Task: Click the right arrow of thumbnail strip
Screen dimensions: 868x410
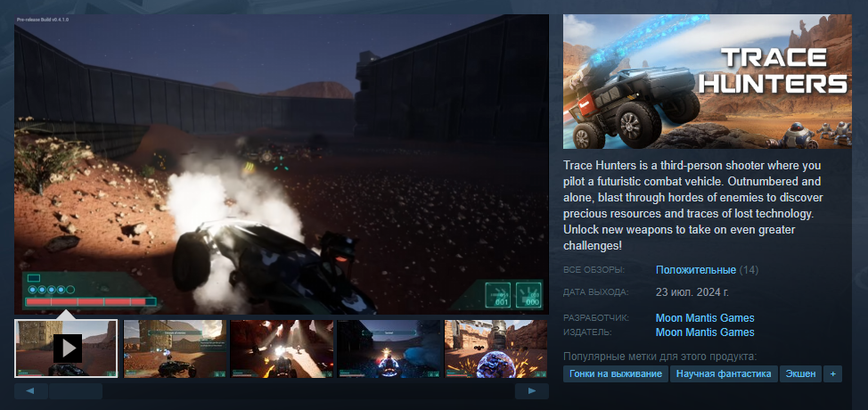Action: tap(531, 391)
